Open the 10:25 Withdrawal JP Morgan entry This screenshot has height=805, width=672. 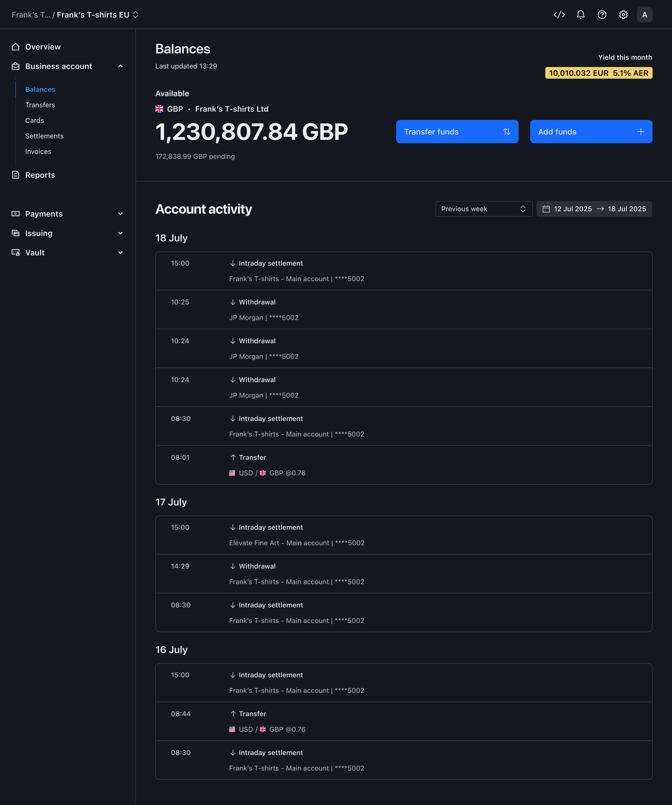[x=404, y=310]
